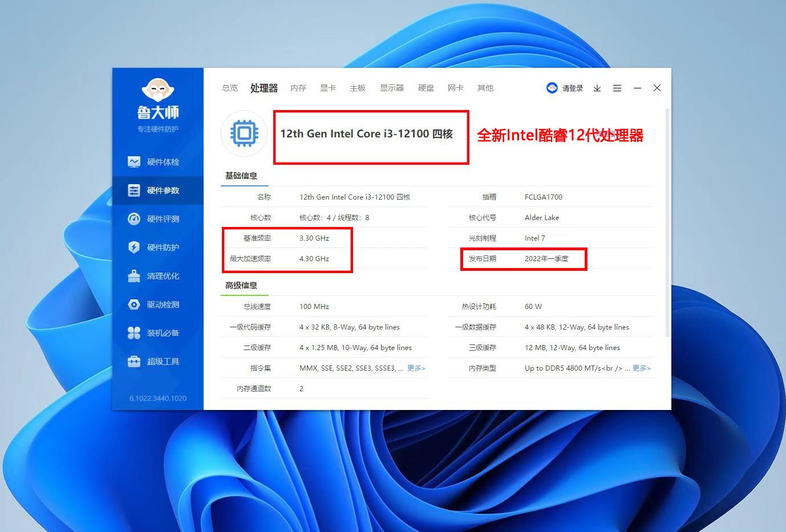
Task: Select the 硬件参数 sidebar icon
Action: [134, 190]
